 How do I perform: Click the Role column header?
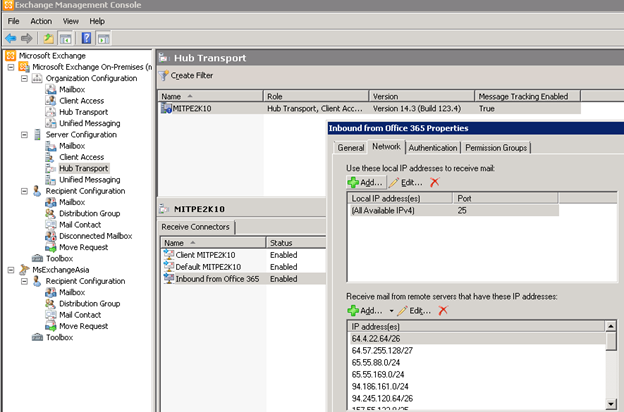tap(316, 96)
